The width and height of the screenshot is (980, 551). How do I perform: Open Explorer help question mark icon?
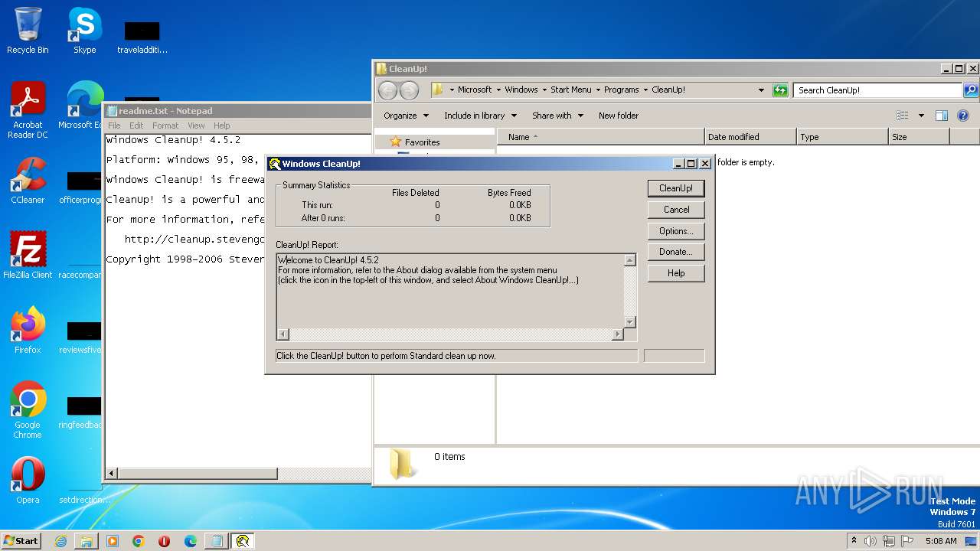tap(963, 116)
